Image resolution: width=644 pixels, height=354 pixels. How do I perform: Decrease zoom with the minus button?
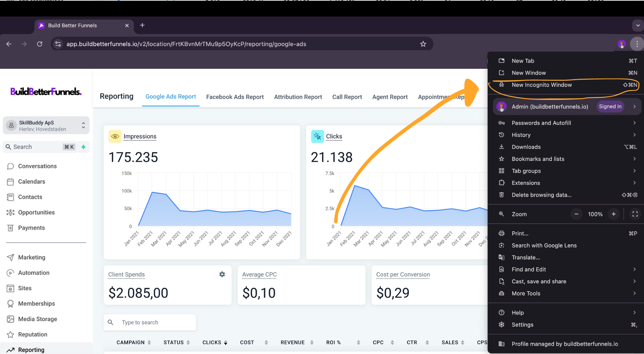[x=576, y=214]
